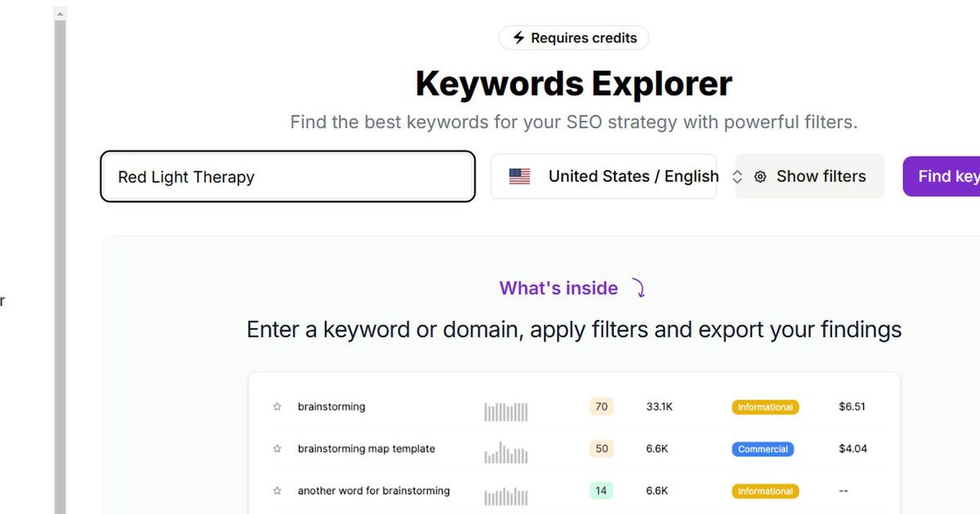Viewport: 980px width, 514px height.
Task: Click the Requires credits badge
Action: [573, 38]
